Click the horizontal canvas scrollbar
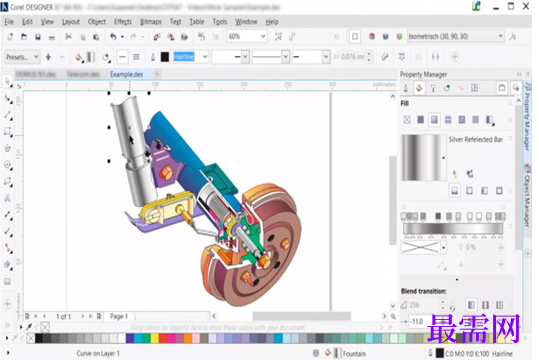The width and height of the screenshot is (539, 360). (x=301, y=316)
